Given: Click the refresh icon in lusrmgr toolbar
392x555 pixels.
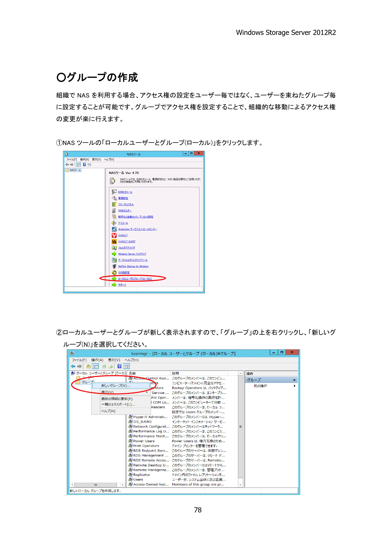Looking at the screenshot, I should (104, 366).
